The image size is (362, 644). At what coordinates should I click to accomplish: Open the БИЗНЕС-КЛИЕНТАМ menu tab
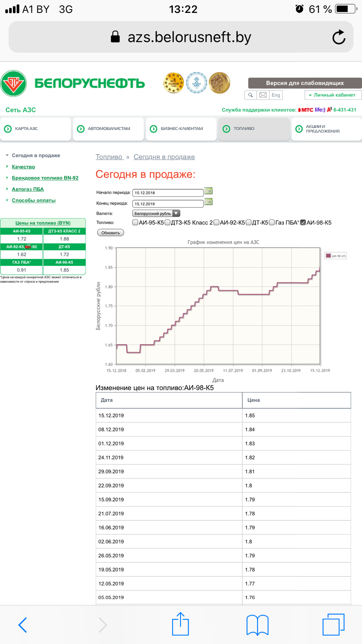point(181,129)
